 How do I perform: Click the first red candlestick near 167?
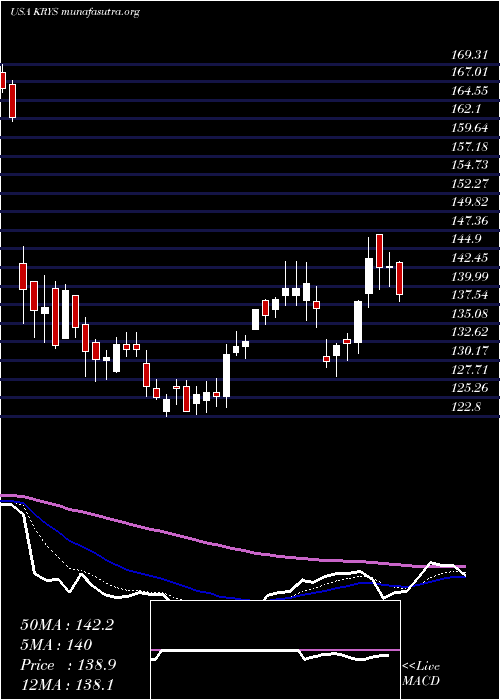3,80
